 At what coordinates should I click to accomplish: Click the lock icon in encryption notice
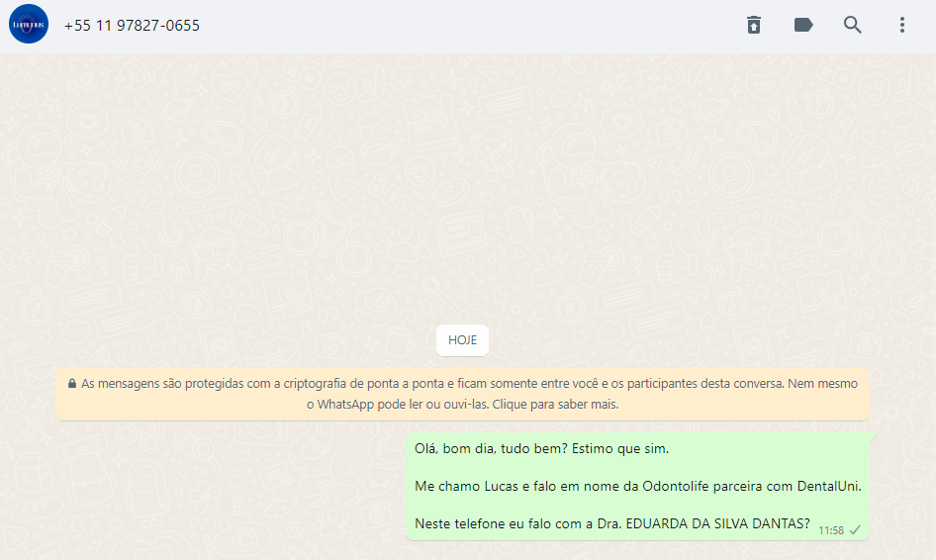(x=72, y=383)
